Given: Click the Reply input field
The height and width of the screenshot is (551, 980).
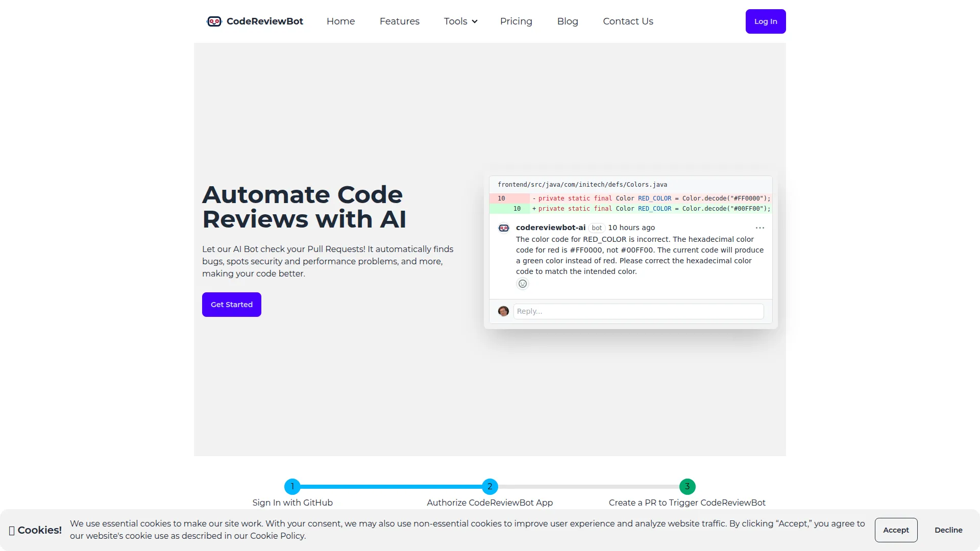Looking at the screenshot, I should (x=638, y=311).
